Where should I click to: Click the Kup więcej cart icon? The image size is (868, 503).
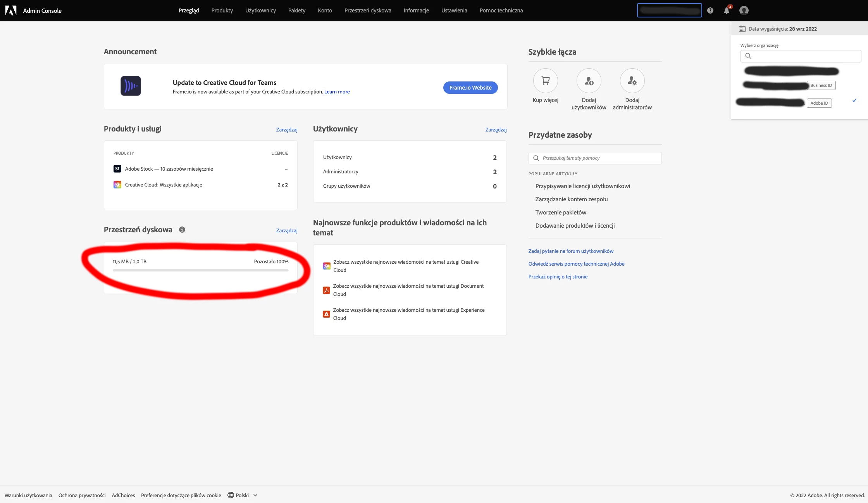click(545, 81)
